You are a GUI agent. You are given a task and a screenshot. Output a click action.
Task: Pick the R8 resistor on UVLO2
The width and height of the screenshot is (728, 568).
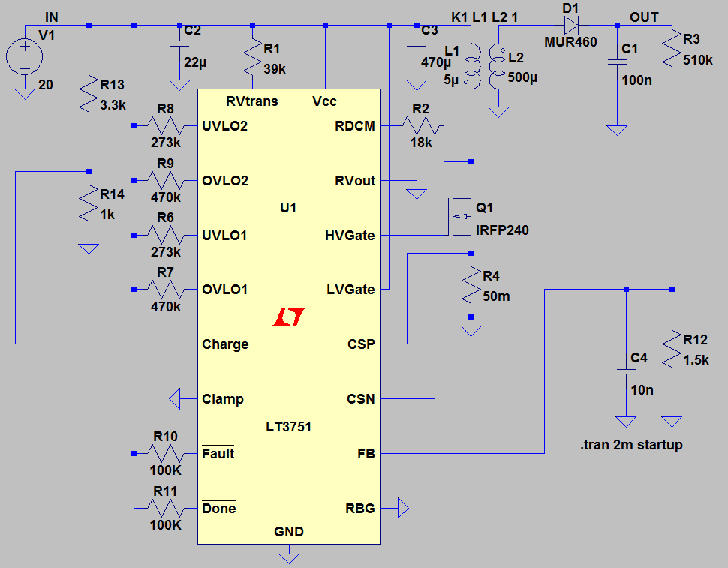coord(166,126)
